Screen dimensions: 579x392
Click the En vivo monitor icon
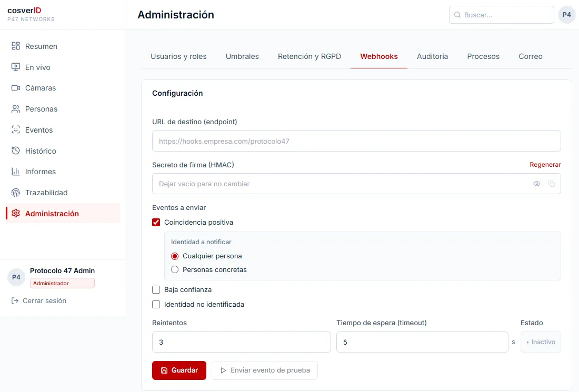[15, 67]
